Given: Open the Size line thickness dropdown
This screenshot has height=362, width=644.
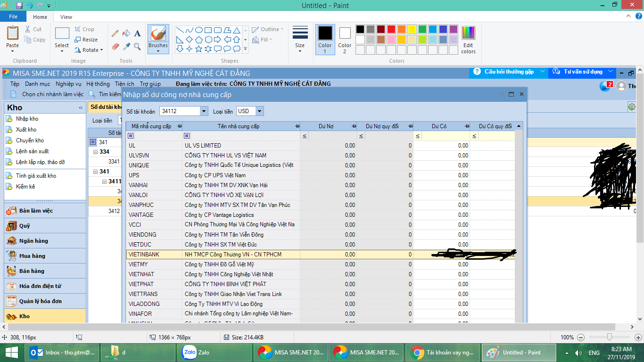Looking at the screenshot, I should tap(300, 39).
